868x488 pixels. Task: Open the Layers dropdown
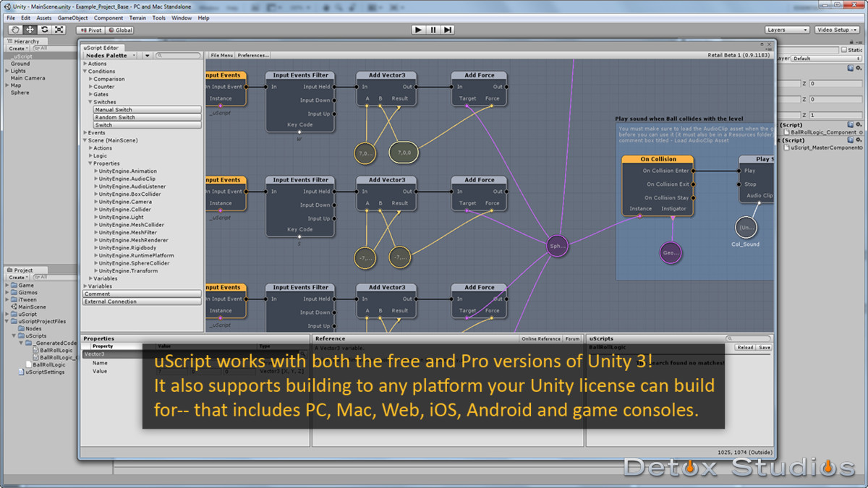787,30
